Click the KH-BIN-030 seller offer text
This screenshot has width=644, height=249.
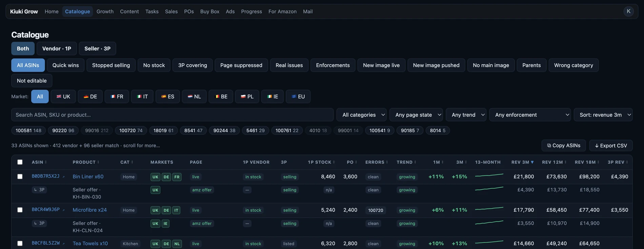(87, 197)
